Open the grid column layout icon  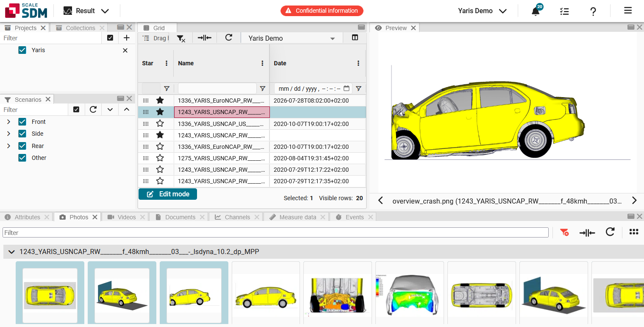click(355, 38)
